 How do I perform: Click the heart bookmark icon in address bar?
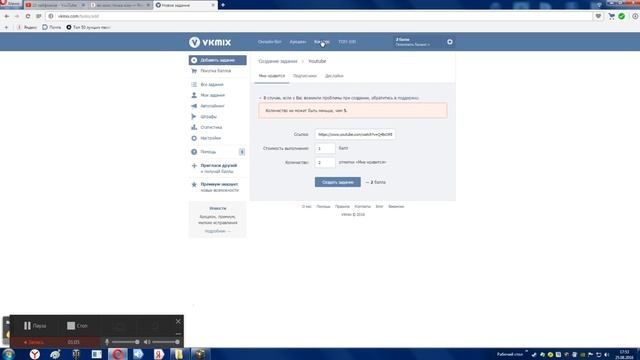[598, 16]
